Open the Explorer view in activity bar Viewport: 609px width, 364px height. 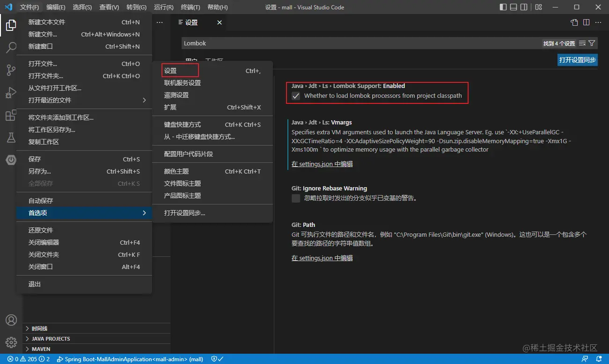pos(11,25)
